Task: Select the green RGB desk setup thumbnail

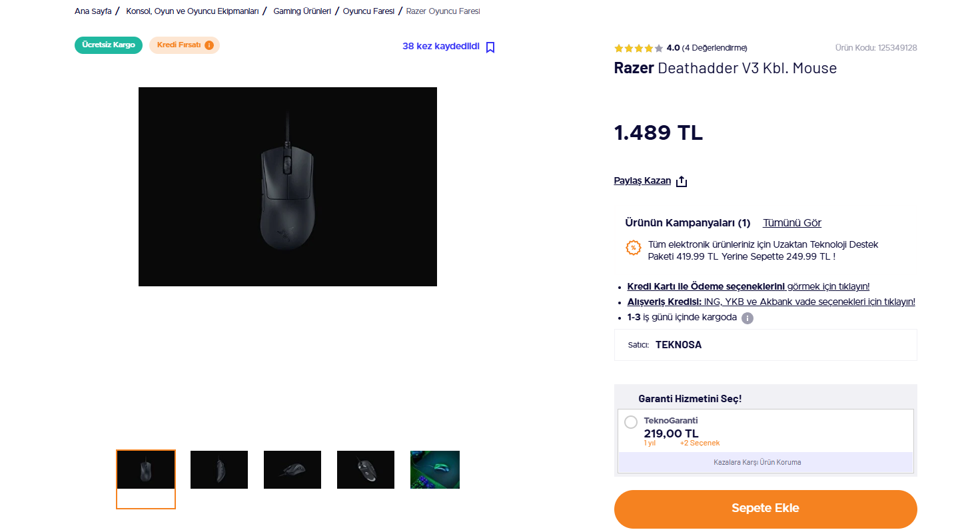Action: (435, 470)
